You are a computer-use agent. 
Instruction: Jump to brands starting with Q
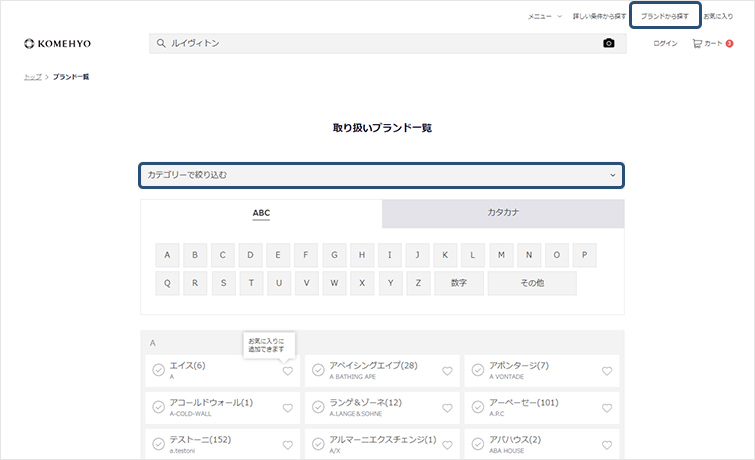pyautogui.click(x=167, y=283)
